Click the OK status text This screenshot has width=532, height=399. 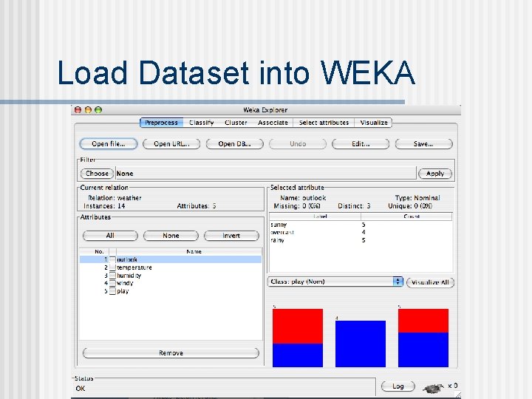tap(81, 389)
